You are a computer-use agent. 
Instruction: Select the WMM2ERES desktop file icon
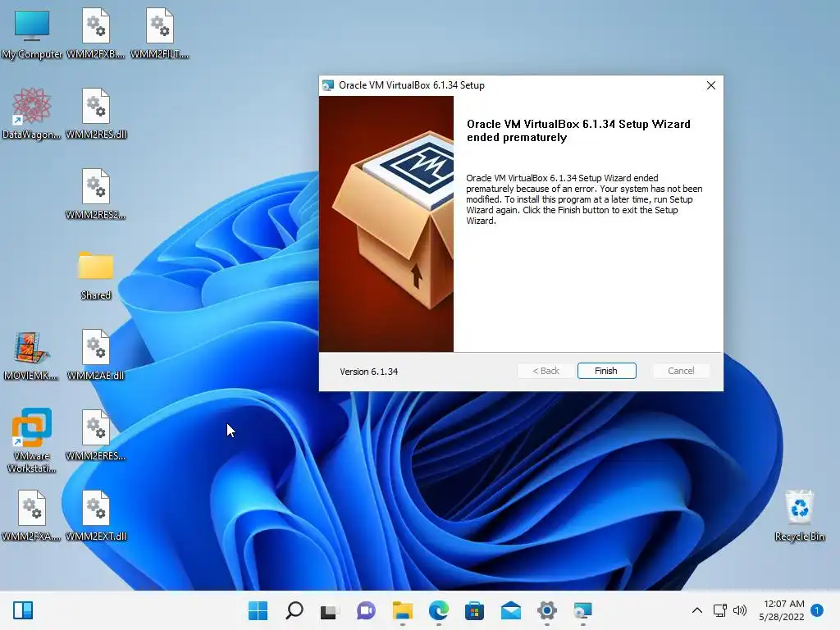(96, 436)
